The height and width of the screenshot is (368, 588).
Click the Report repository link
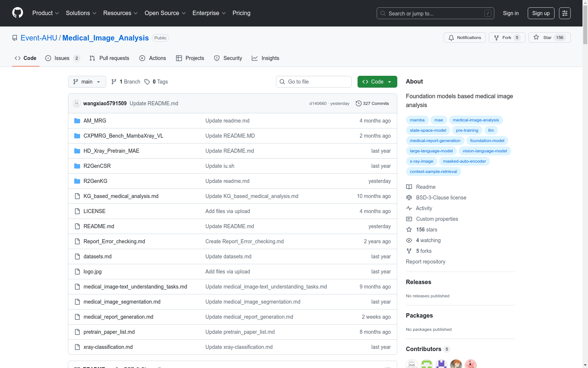click(426, 262)
